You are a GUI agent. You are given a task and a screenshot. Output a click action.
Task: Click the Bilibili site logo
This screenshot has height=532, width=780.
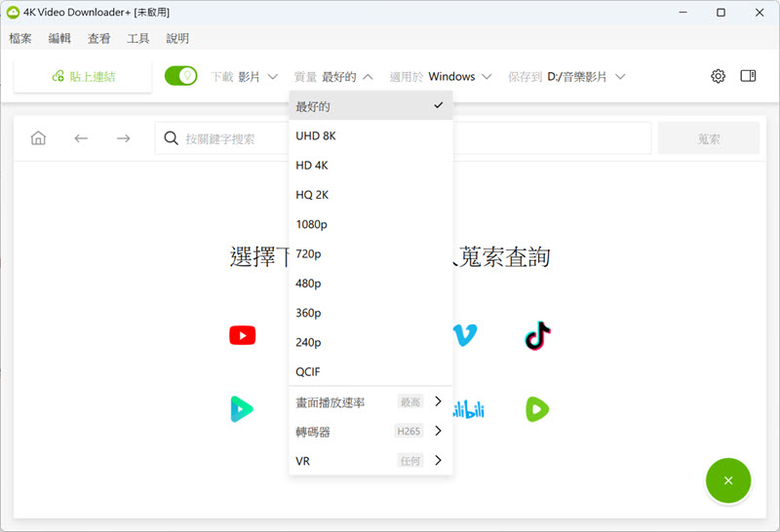pos(469,409)
